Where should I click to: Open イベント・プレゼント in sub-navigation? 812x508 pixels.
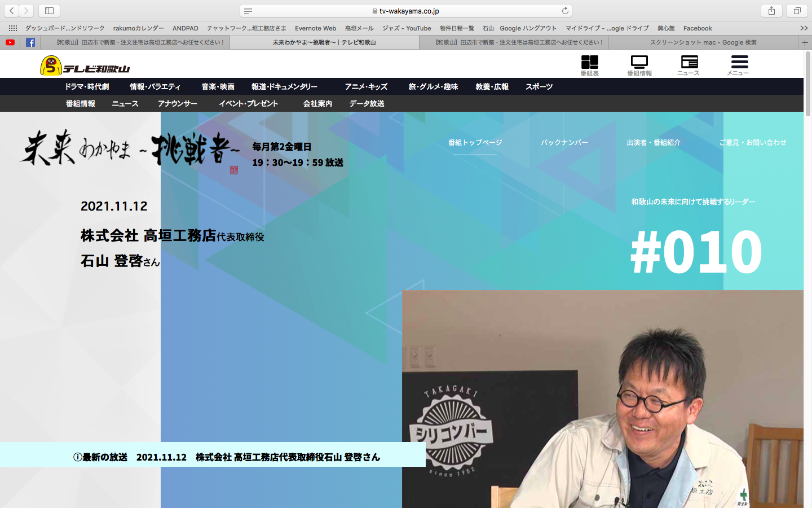coord(248,104)
